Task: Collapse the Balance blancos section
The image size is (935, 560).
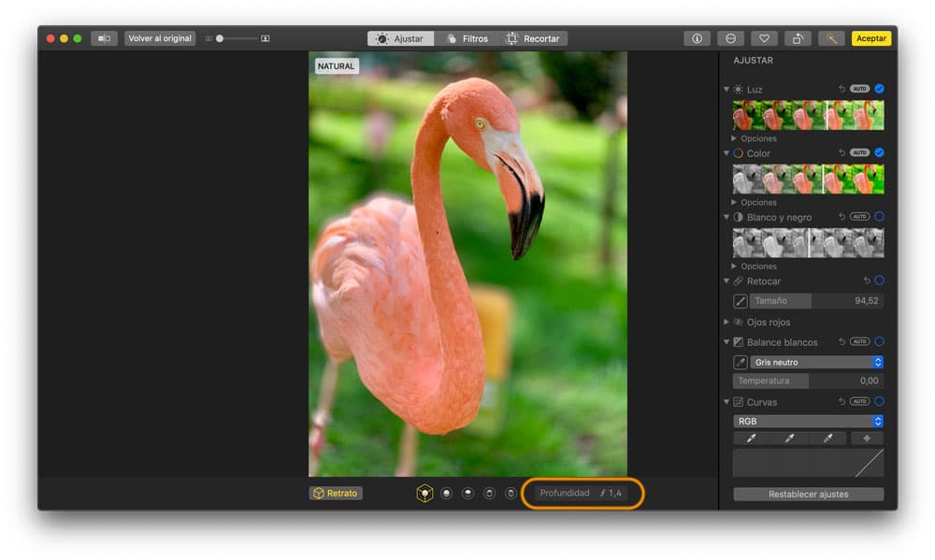Action: pyautogui.click(x=726, y=342)
